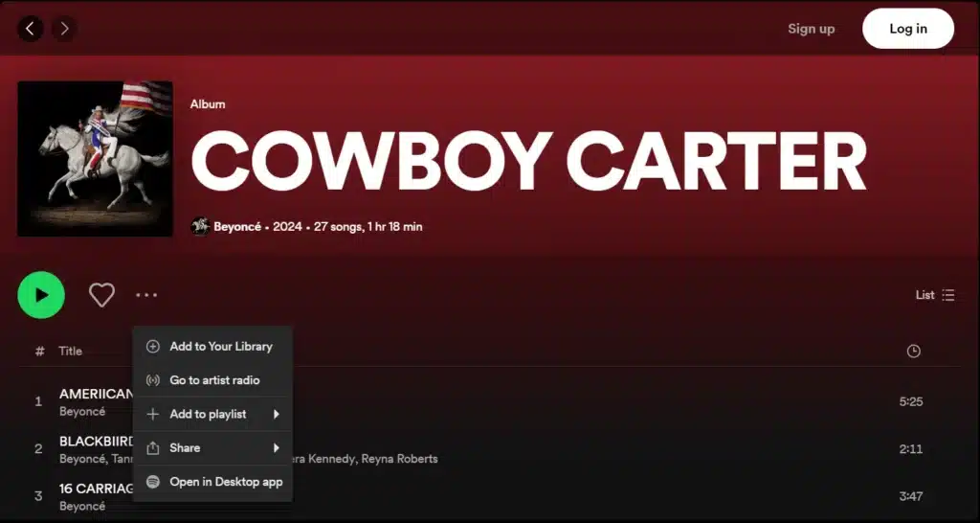Expand the Add to playlist submenu arrow
Screen dimensions: 980x523
[x=277, y=414]
